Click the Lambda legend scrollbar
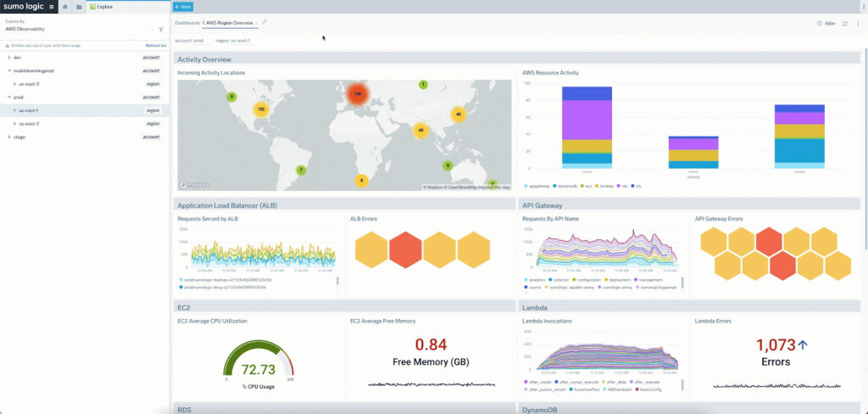 (682, 384)
